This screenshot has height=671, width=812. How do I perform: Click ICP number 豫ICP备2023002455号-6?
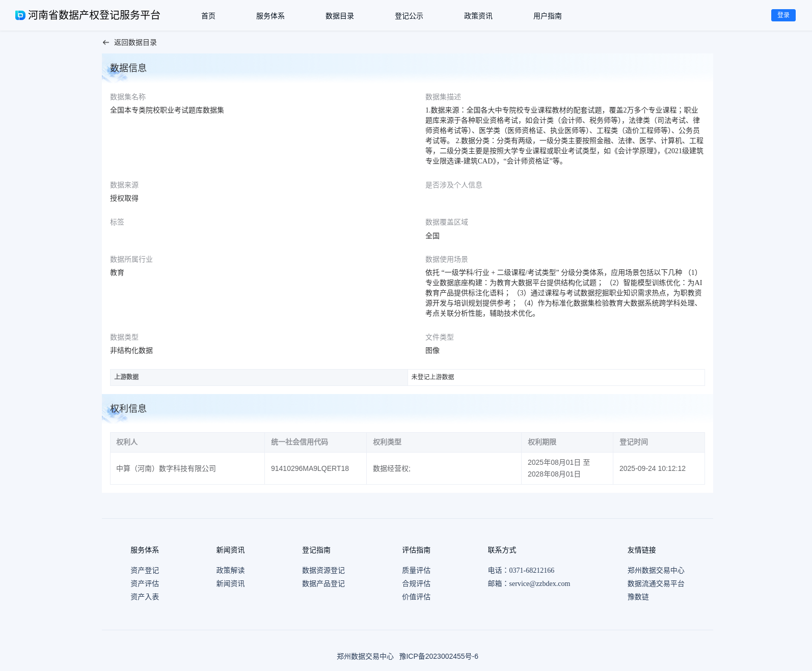(x=439, y=656)
